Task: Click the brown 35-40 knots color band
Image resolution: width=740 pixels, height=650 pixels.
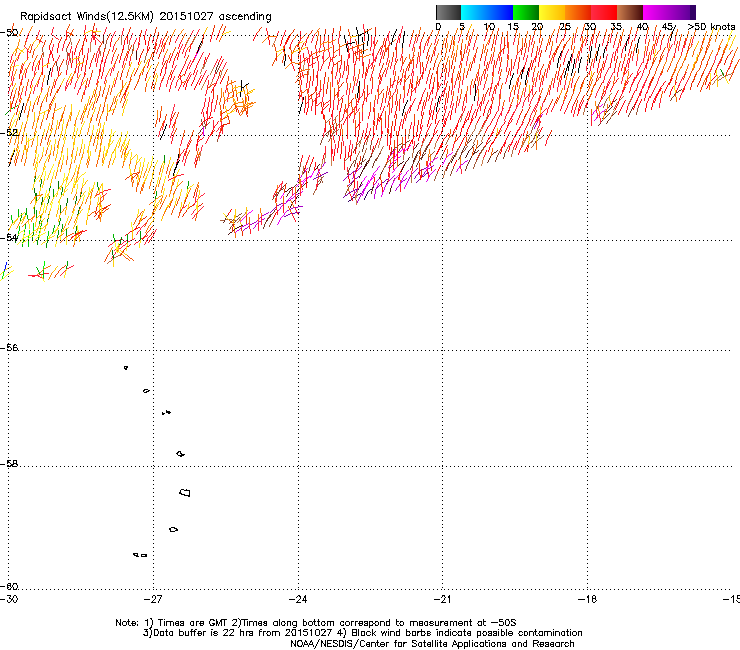Action: [x=630, y=12]
